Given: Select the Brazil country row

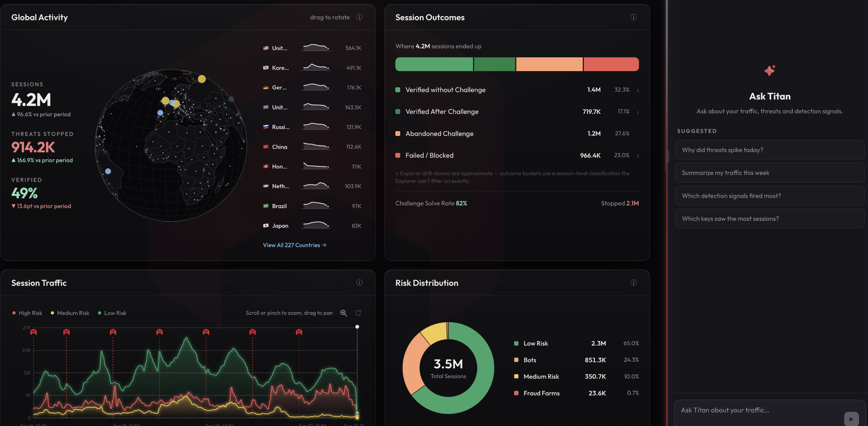Looking at the screenshot, I should [x=312, y=206].
